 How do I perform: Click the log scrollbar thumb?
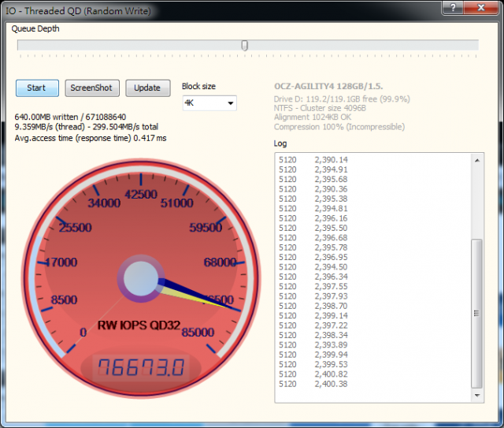476,313
